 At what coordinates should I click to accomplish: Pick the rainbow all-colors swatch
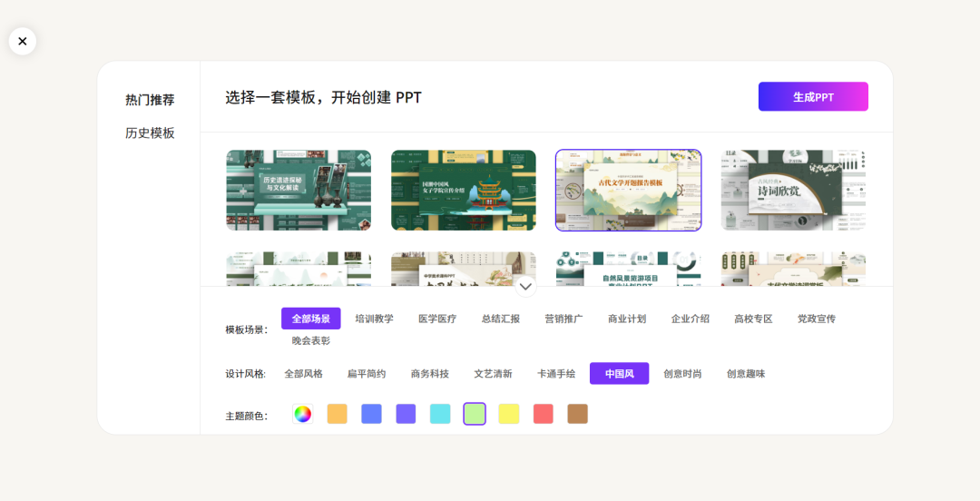tap(302, 414)
